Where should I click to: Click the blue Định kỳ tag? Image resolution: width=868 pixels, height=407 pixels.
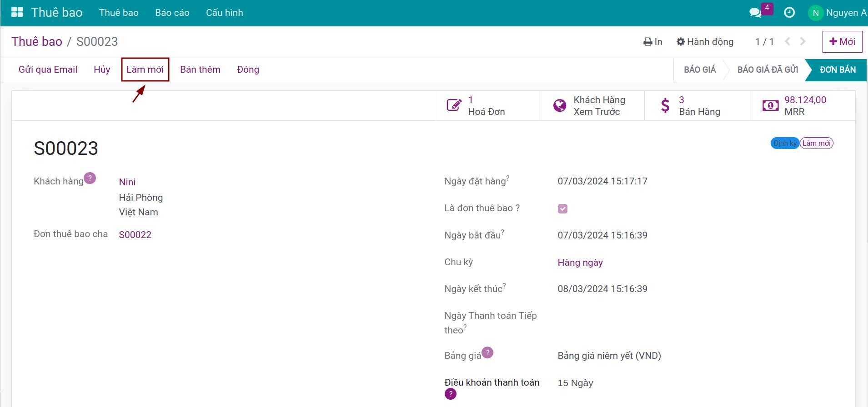coord(784,143)
